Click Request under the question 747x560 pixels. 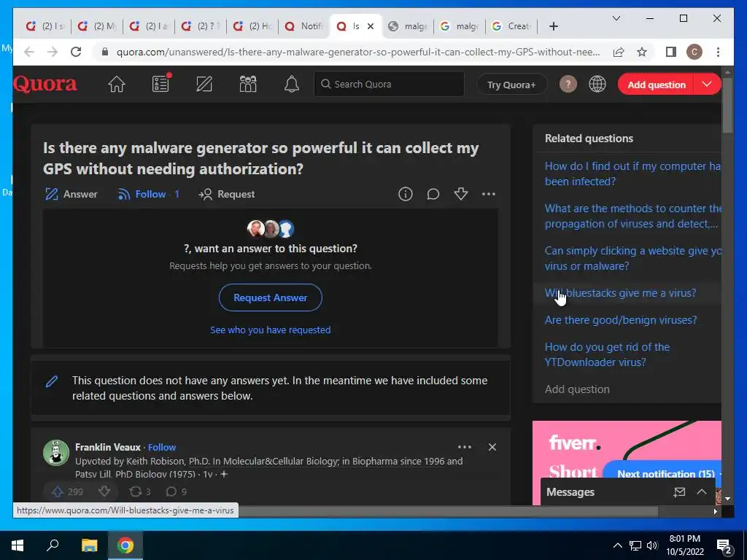(x=227, y=194)
